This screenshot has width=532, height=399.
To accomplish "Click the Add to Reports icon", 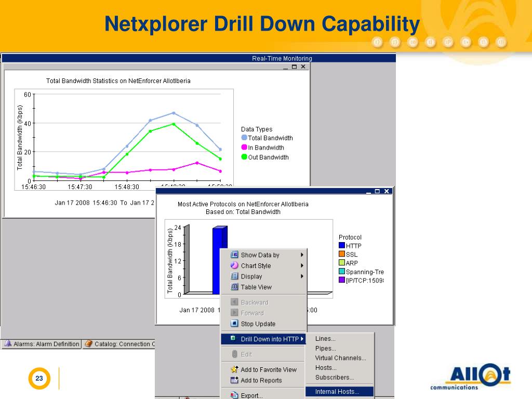I will click(x=234, y=380).
